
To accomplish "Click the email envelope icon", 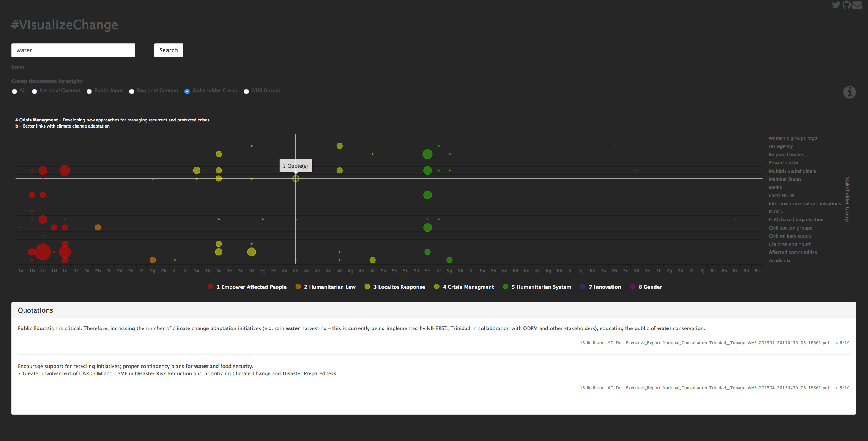I will click(x=857, y=5).
